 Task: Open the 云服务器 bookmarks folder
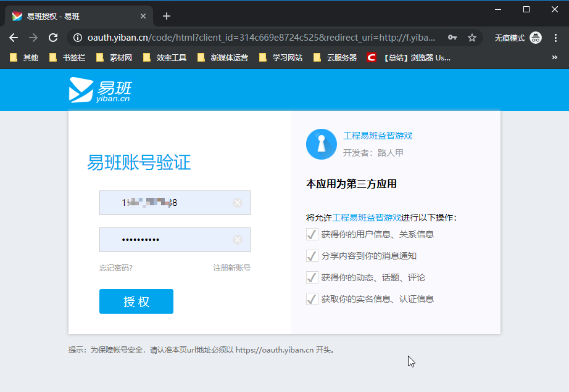point(335,57)
